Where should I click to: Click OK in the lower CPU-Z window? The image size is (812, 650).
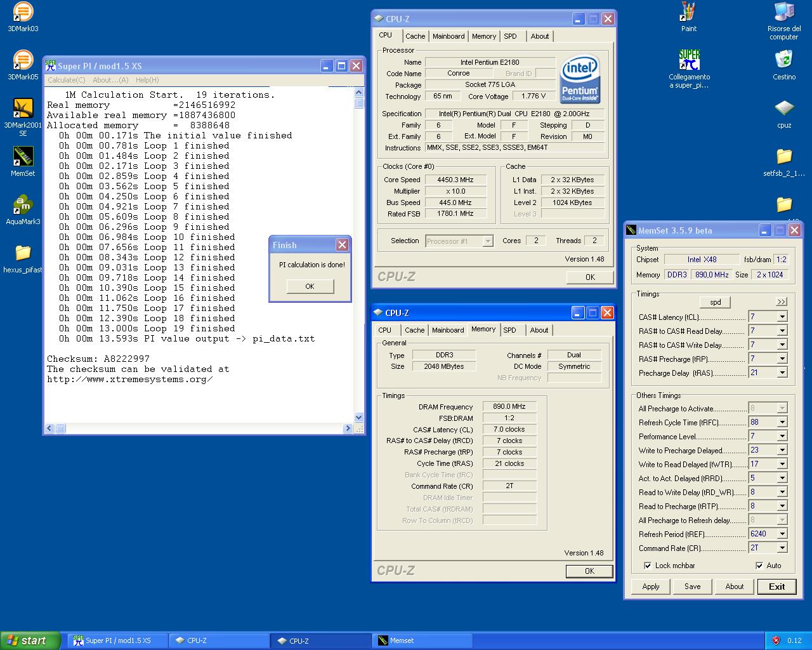[589, 571]
